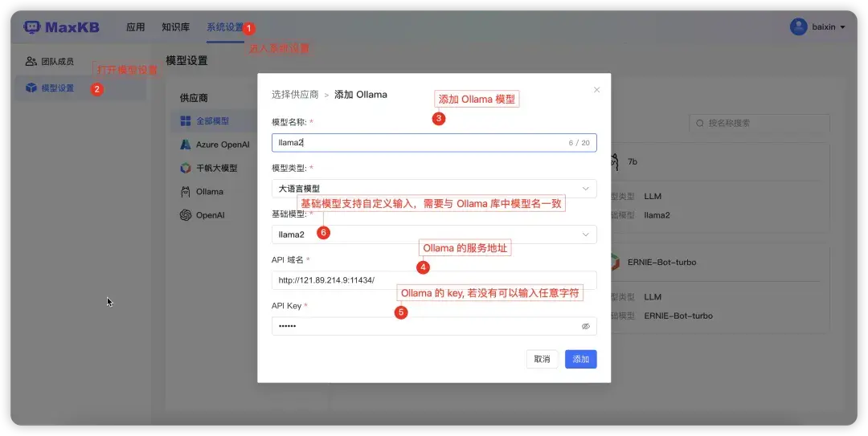Click the 7b model card title
The image size is (868, 436).
[633, 161]
